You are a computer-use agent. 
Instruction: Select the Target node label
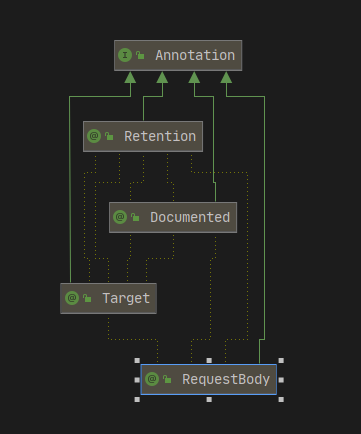[x=126, y=298]
